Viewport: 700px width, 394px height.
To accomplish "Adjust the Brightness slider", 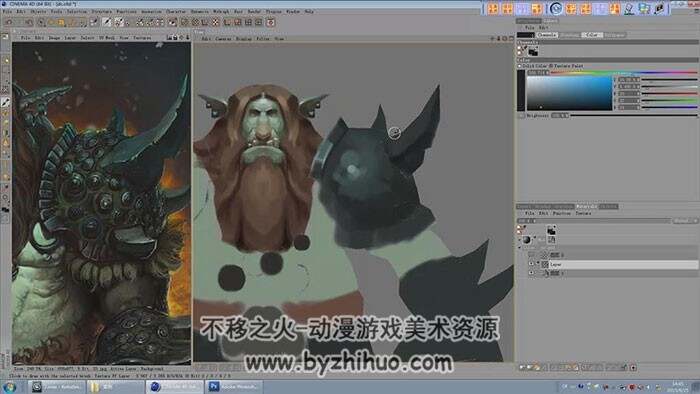I will [634, 116].
